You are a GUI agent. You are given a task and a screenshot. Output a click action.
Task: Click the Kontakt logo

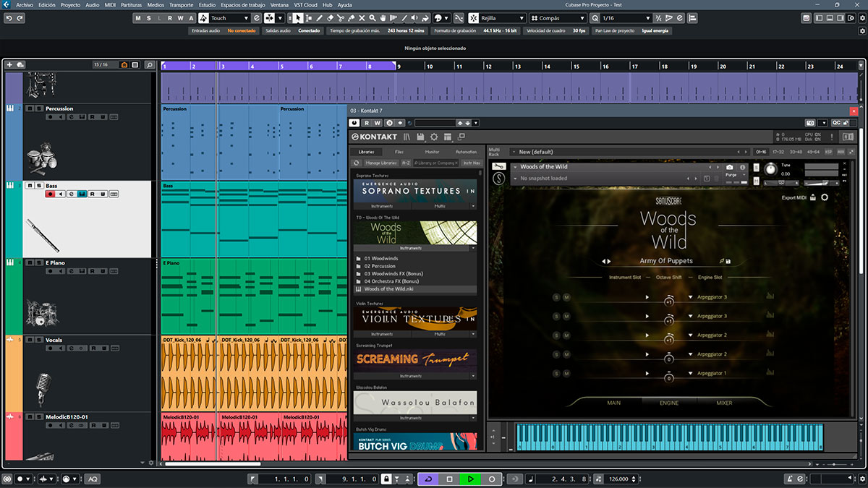tap(374, 137)
